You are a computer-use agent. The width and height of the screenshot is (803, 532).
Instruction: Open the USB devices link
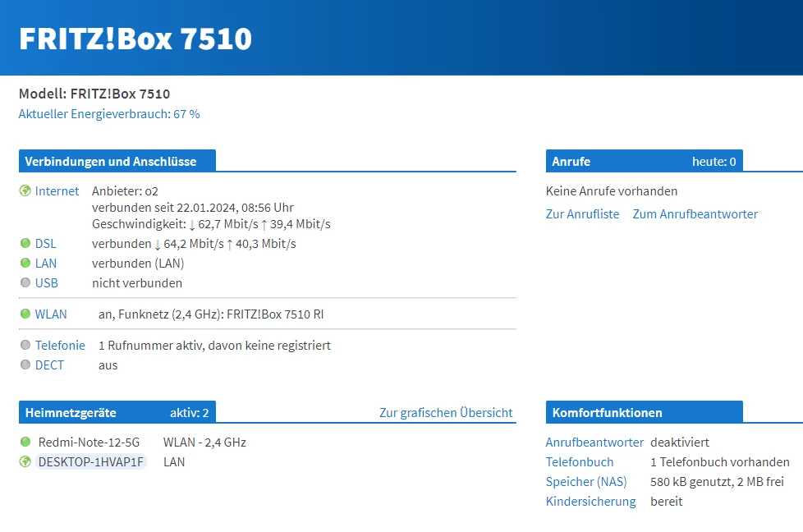click(47, 283)
